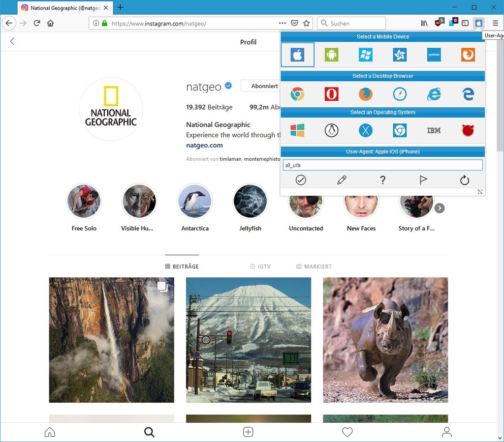Click the all_urls input field

click(x=382, y=165)
